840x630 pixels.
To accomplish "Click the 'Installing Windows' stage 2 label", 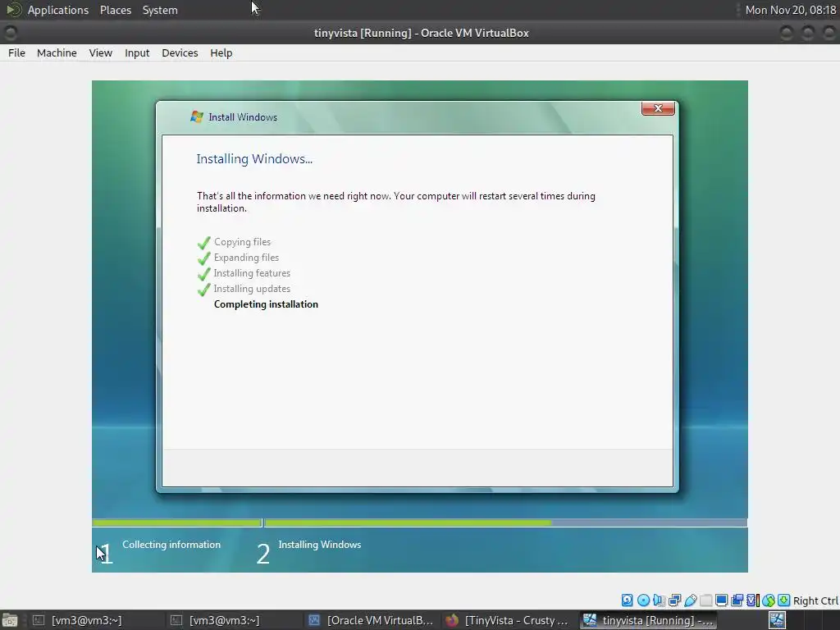I will pos(320,545).
